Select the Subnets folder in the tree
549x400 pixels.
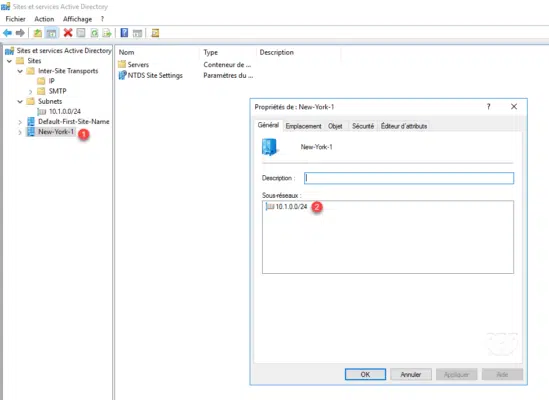pyautogui.click(x=50, y=102)
